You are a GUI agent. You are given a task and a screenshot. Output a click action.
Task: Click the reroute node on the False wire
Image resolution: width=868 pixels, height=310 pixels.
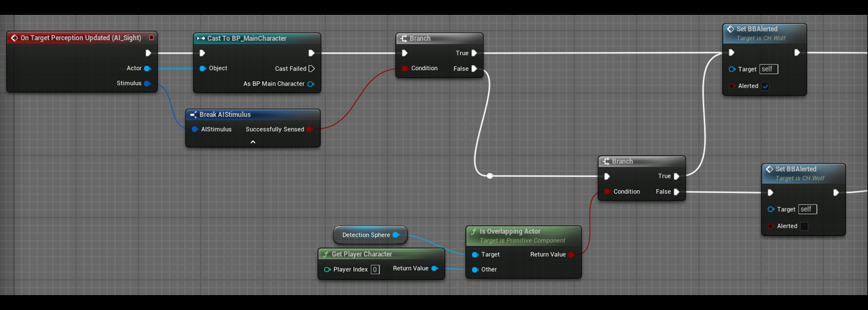click(x=490, y=176)
